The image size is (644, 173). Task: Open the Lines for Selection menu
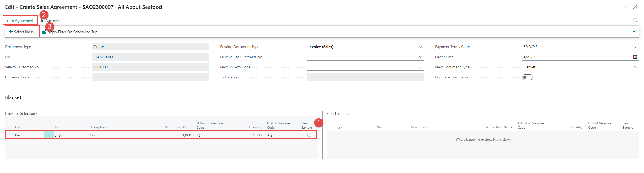[x=22, y=113]
